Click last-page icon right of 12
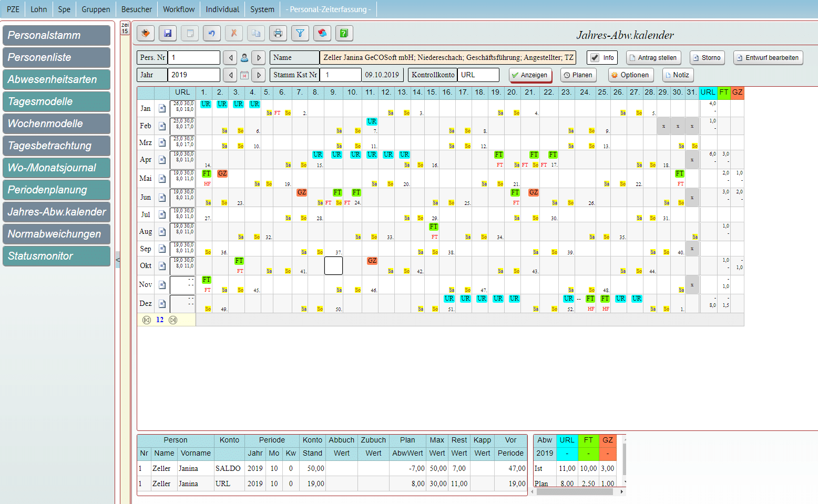Screen dimensions: 818x504 click(x=173, y=320)
